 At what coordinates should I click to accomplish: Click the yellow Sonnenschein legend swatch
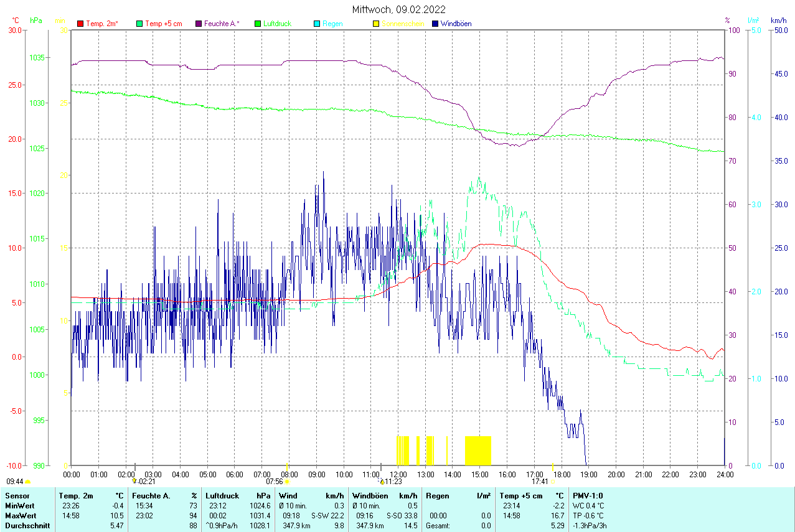tap(376, 24)
